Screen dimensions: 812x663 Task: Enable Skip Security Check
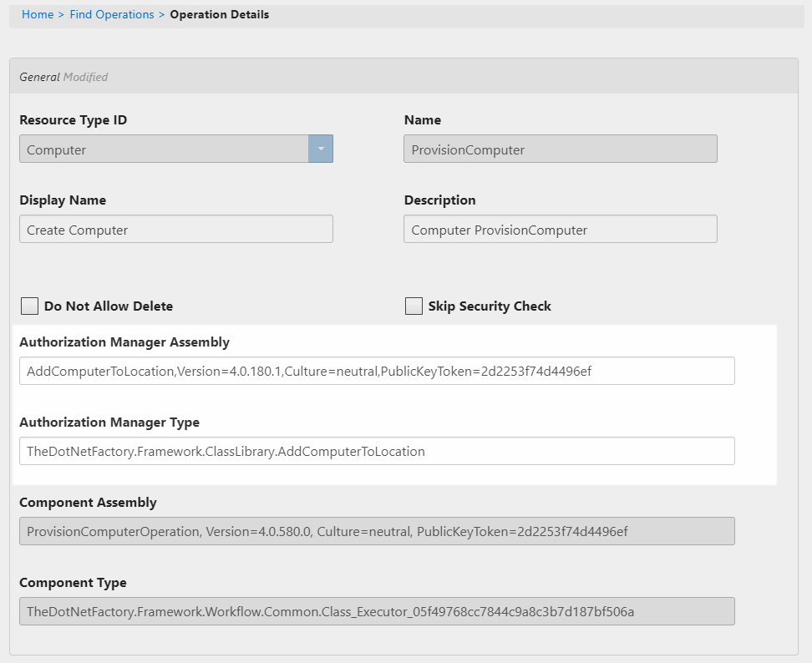point(414,306)
